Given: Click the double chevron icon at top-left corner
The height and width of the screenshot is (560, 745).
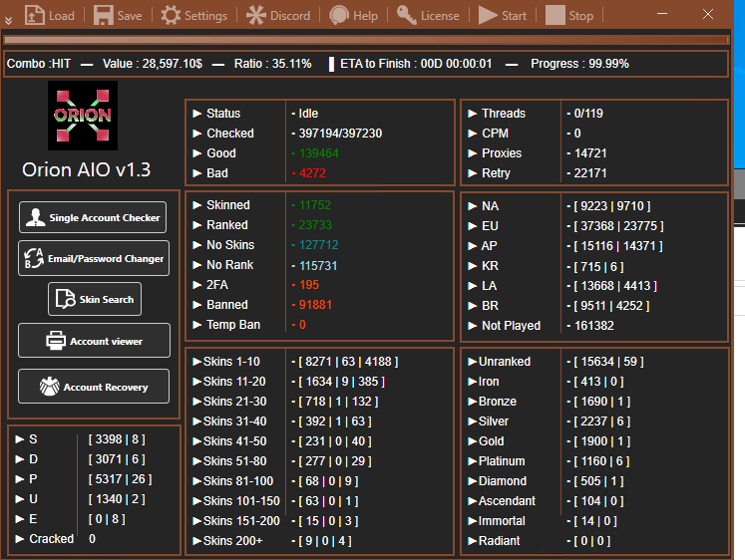Looking at the screenshot, I should 9,20.
